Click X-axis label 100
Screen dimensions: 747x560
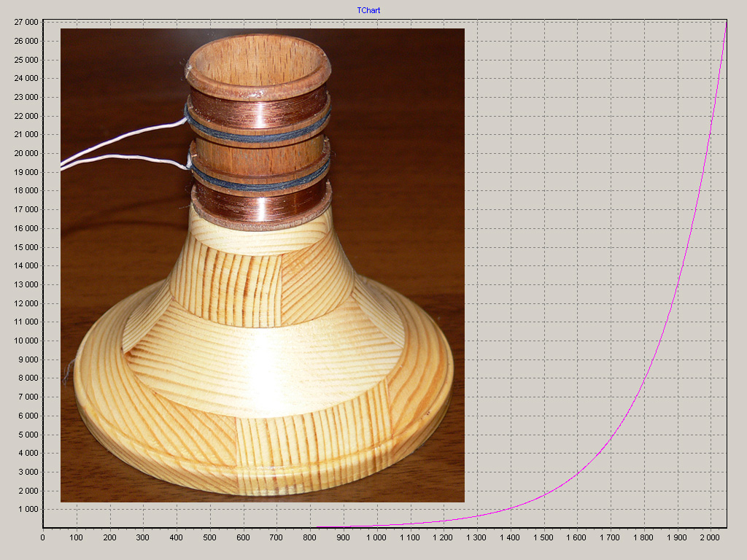click(x=76, y=537)
